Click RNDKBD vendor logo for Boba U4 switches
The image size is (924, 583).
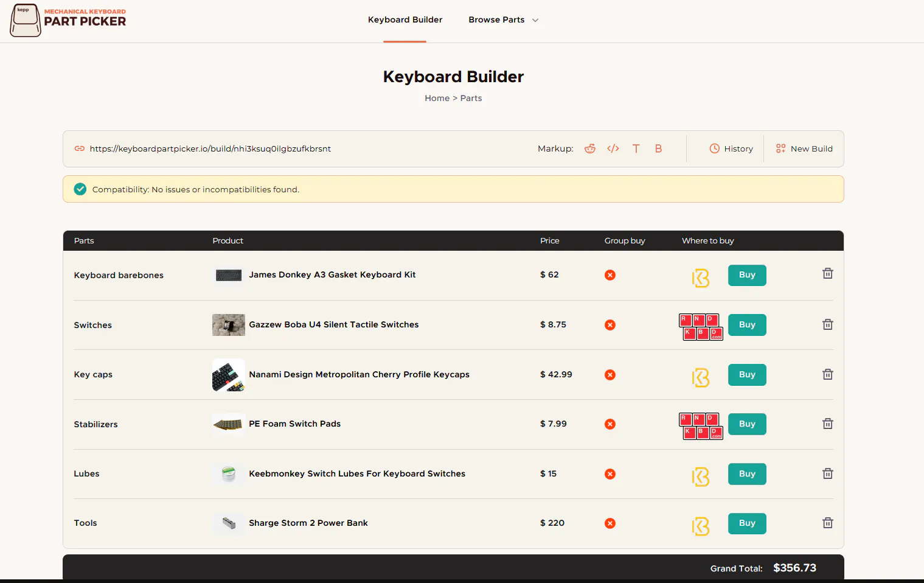[701, 327]
